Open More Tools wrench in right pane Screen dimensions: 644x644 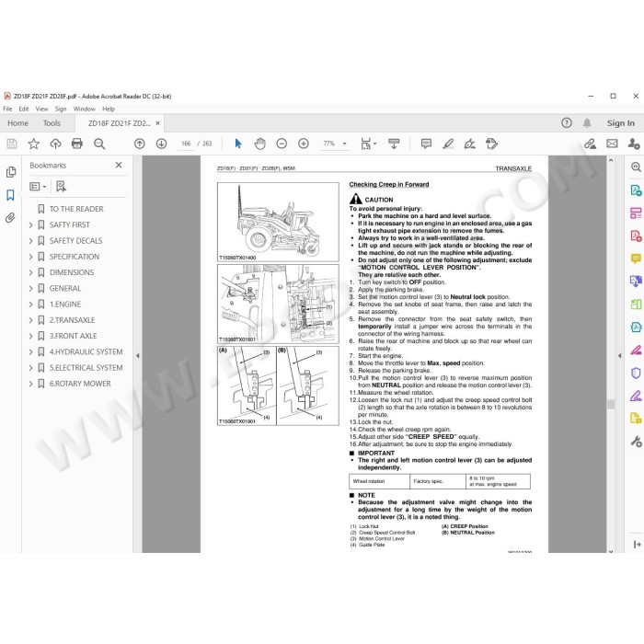pos(636,442)
